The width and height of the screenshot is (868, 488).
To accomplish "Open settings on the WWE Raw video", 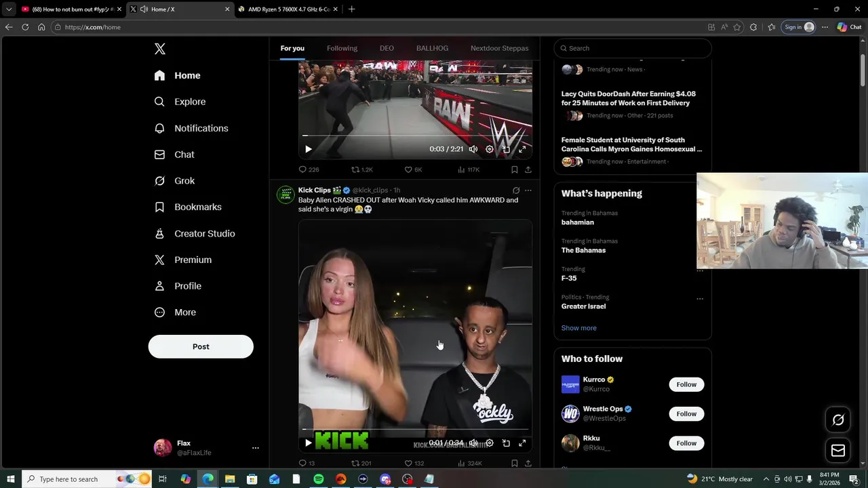I will point(490,149).
